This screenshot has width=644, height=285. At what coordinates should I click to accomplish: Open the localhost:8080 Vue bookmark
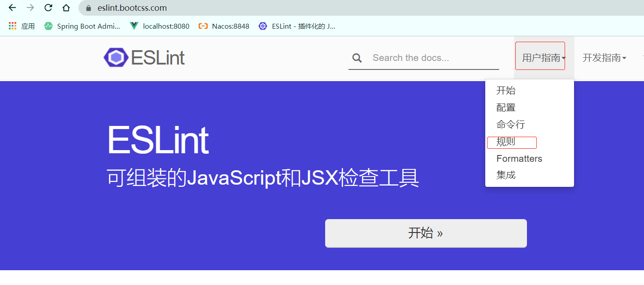coord(160,26)
